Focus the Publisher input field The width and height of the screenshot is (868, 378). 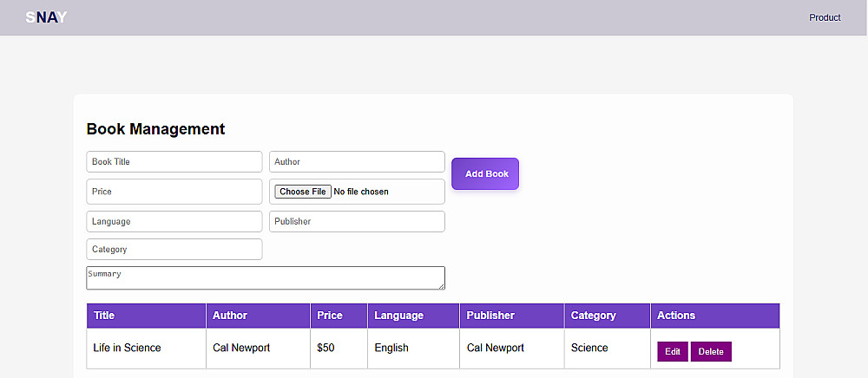pyautogui.click(x=357, y=222)
